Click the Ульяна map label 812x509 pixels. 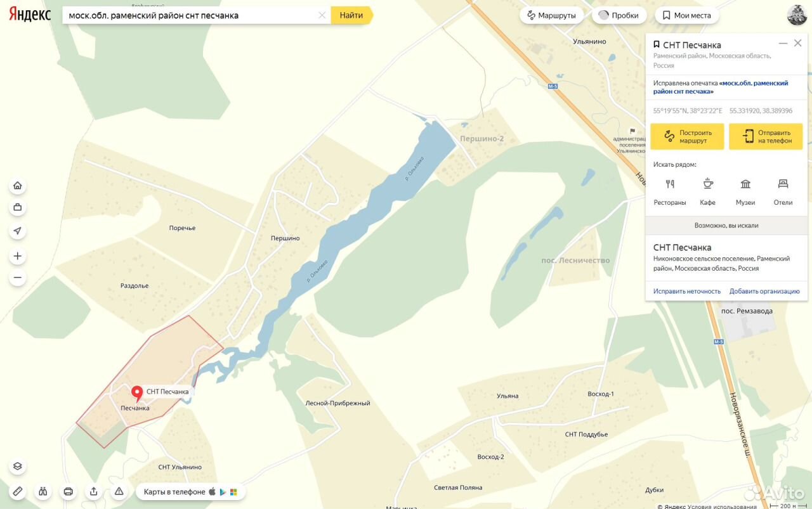tap(507, 396)
